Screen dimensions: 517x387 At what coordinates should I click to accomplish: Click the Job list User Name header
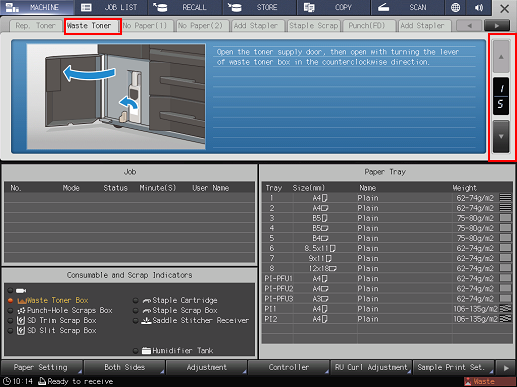(210, 188)
